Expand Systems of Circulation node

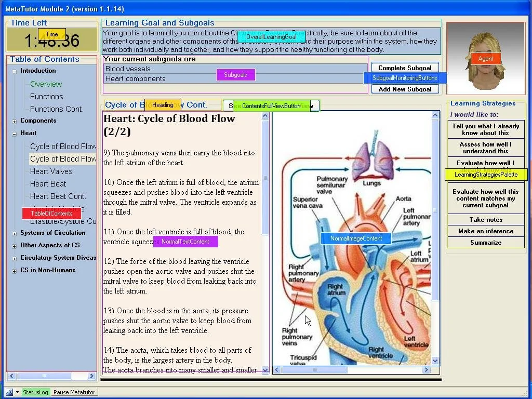pos(14,234)
